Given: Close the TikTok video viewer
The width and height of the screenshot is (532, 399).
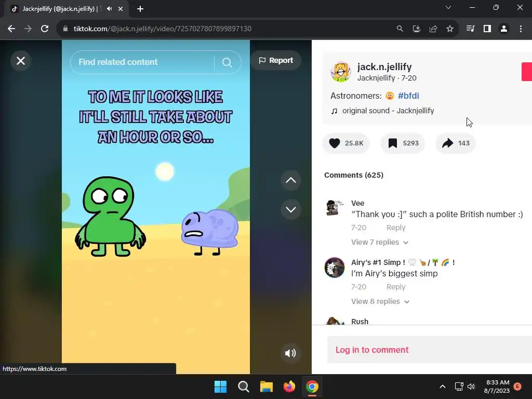Looking at the screenshot, I should pyautogui.click(x=21, y=61).
